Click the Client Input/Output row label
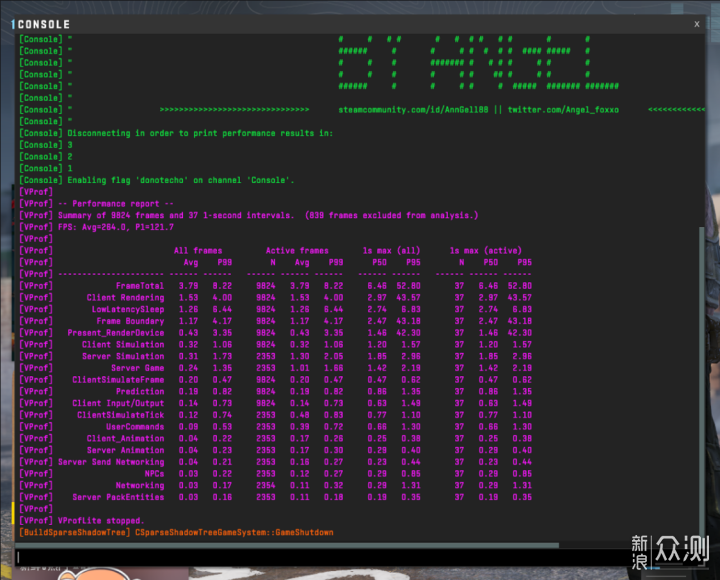Screen dimensions: 720x580 (x=118, y=403)
